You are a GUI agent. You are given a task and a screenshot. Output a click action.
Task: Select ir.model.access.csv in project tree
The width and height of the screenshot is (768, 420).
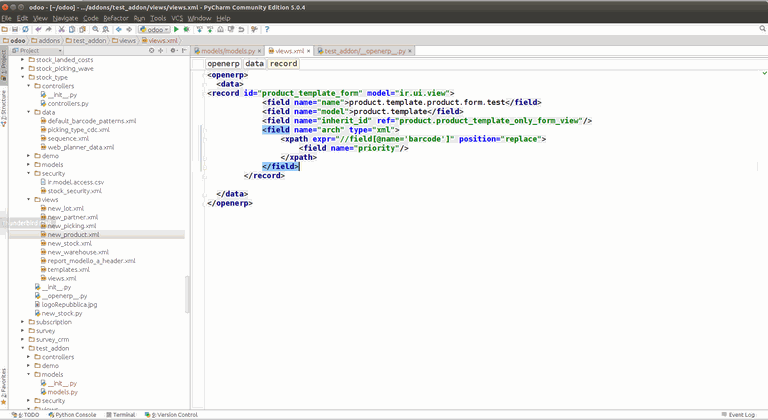75,182
